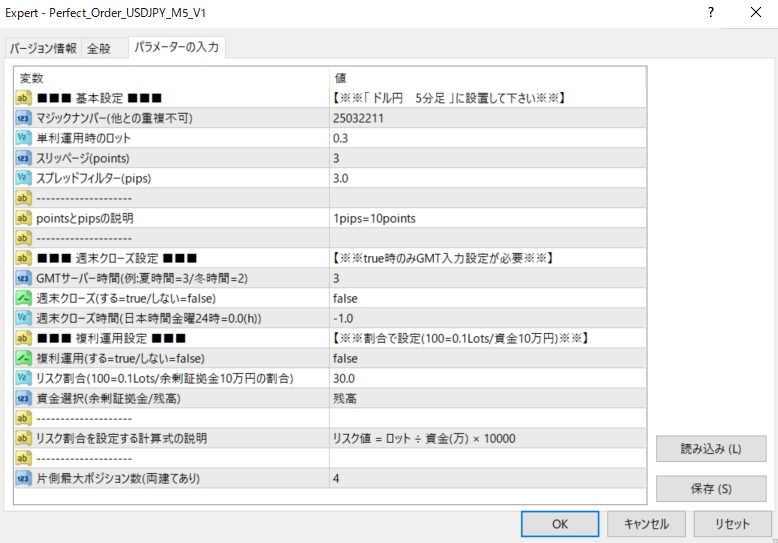The height and width of the screenshot is (543, 778).
Task: Edit weekend close time value -1.0
Action: click(x=488, y=318)
